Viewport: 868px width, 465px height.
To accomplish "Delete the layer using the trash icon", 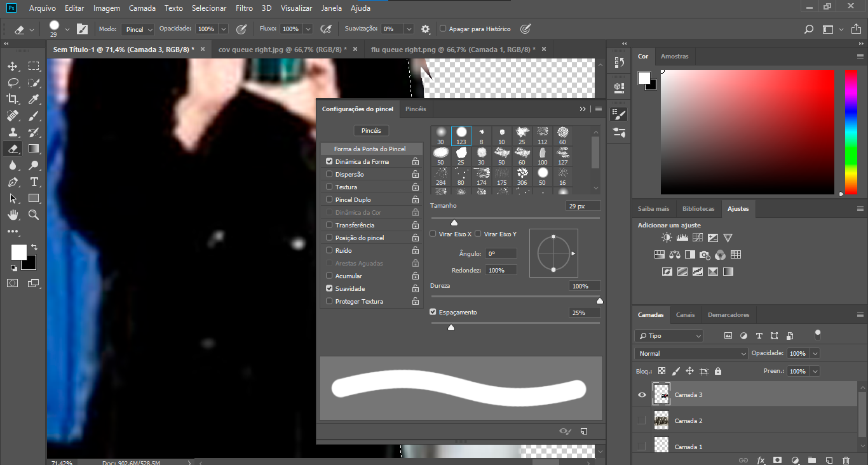I will [845, 459].
